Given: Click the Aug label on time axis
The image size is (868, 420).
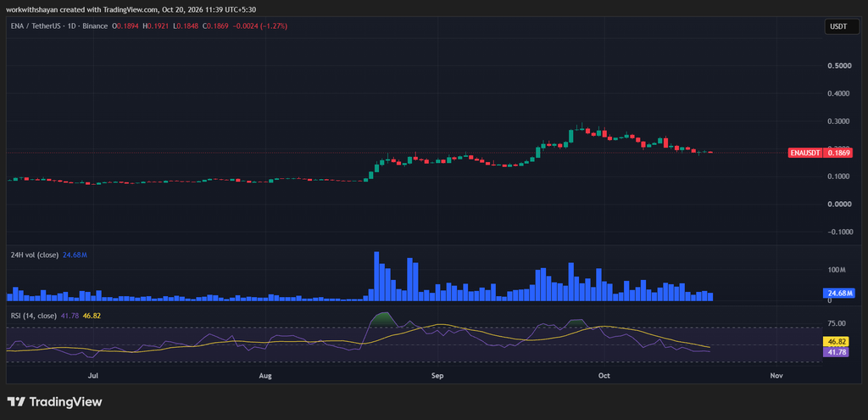Looking at the screenshot, I should [265, 376].
